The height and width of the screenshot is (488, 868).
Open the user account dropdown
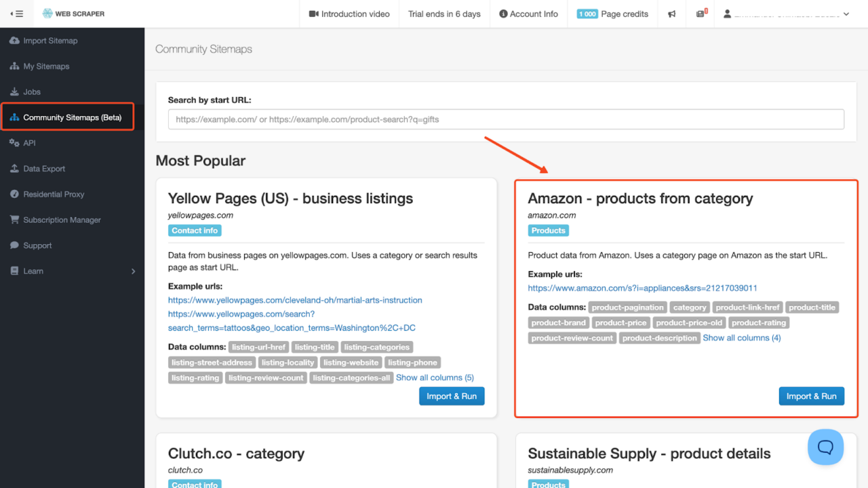coord(787,14)
